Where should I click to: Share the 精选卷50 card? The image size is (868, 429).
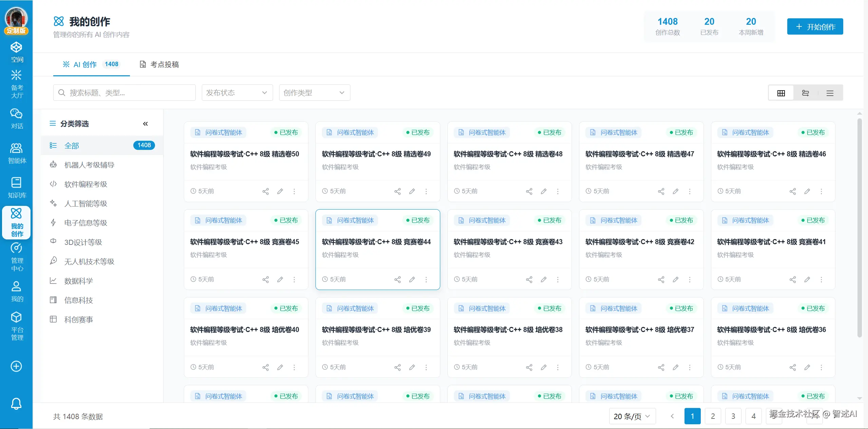point(266,191)
